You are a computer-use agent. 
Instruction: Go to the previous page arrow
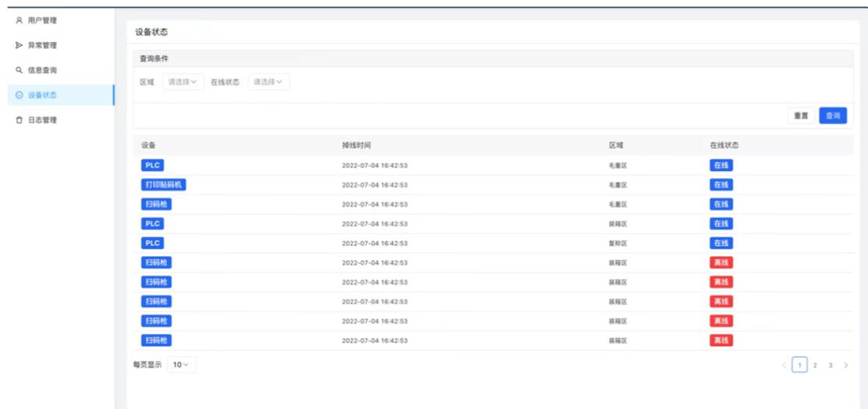pos(784,365)
